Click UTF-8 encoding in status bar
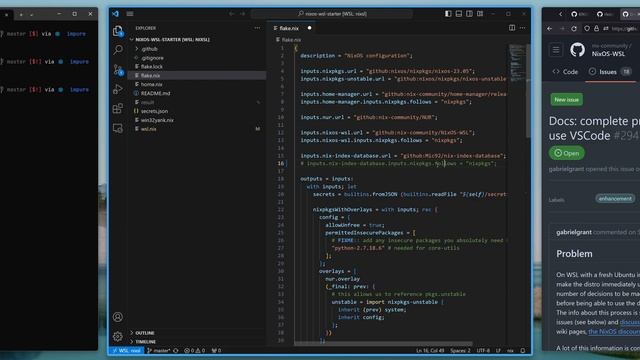This screenshot has height=360, width=640. click(x=483, y=350)
